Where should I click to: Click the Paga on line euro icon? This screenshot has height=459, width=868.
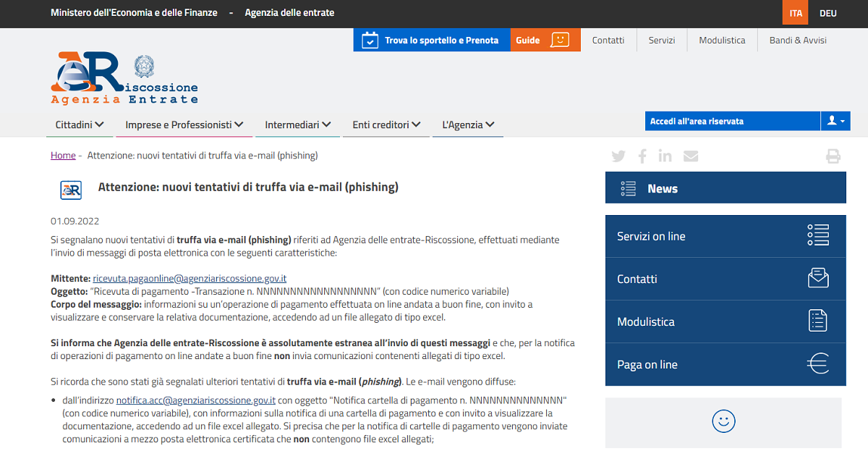[818, 363]
